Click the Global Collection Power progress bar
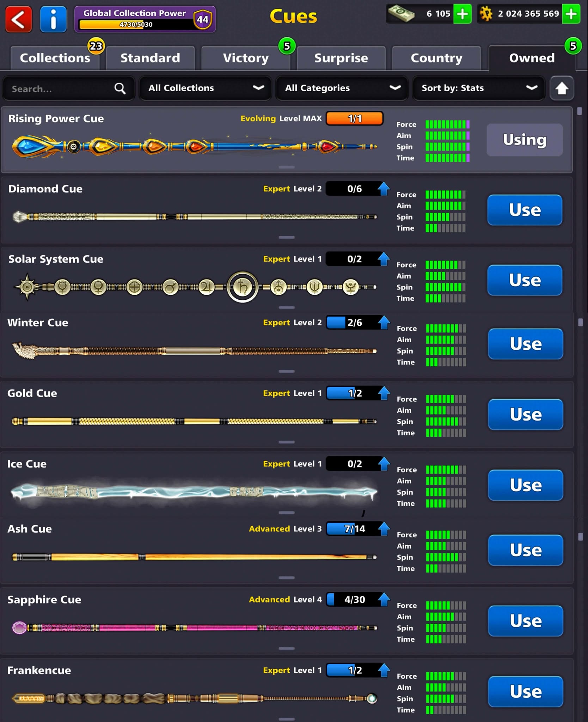The width and height of the screenshot is (588, 722). 136,24
